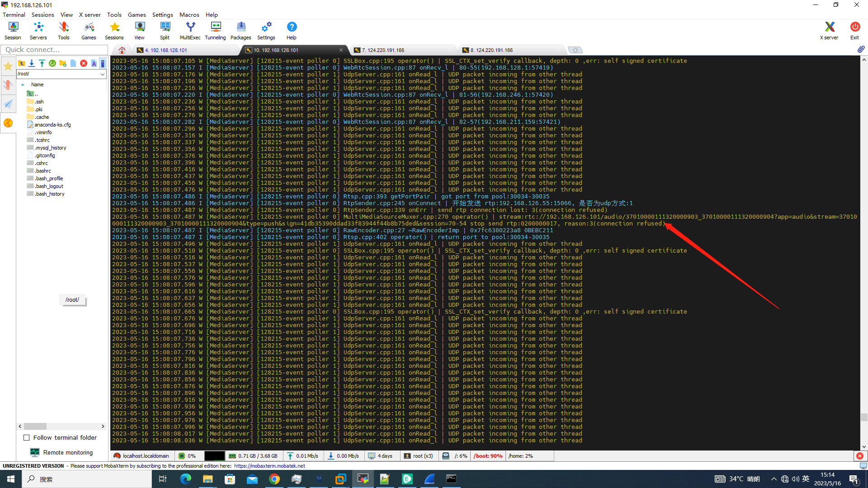The height and width of the screenshot is (488, 868).
Task: Open the Games panel
Action: point(89,30)
